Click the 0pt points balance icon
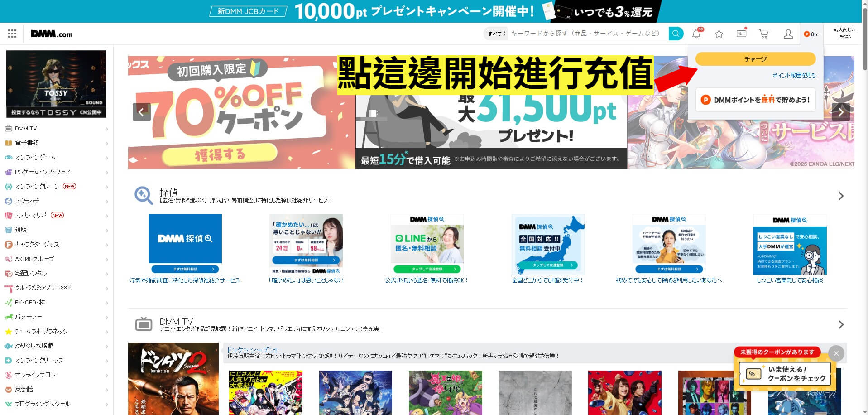This screenshot has width=868, height=415. coord(811,34)
